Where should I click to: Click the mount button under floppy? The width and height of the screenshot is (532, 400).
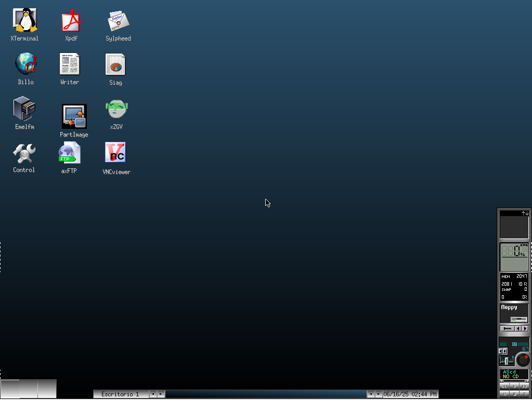tap(507, 328)
